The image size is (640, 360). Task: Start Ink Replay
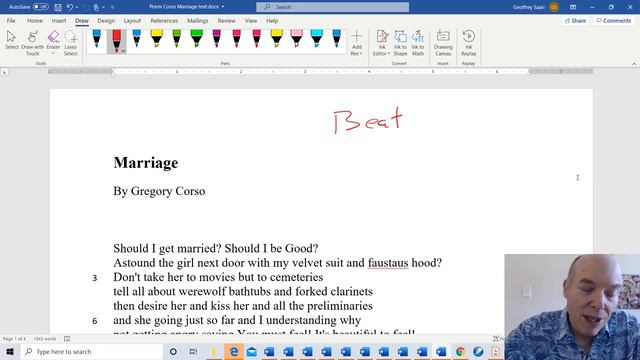coord(469,43)
